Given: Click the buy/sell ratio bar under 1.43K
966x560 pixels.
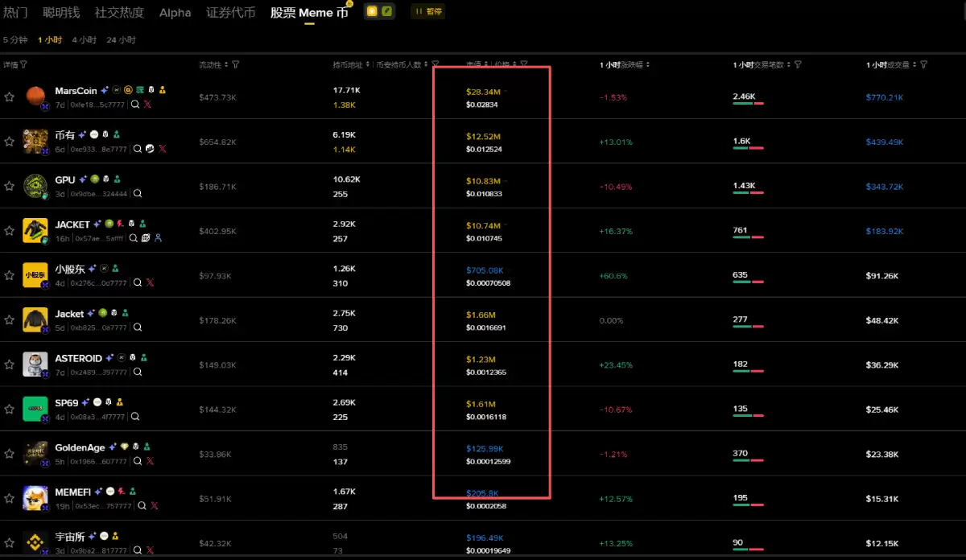Looking at the screenshot, I should click(x=748, y=192).
